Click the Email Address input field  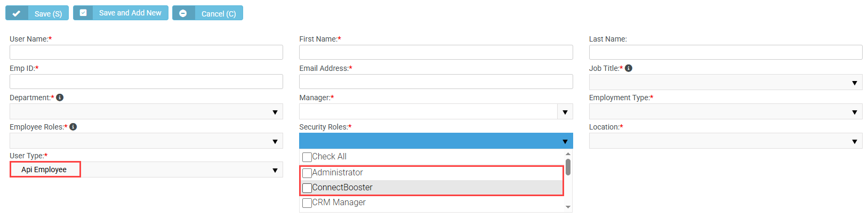click(x=436, y=82)
